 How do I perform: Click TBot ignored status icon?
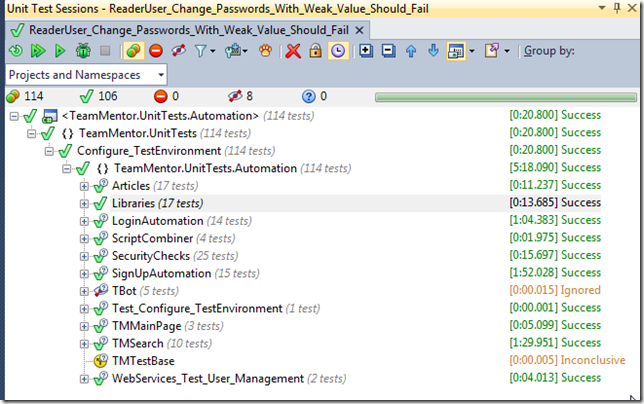click(x=101, y=291)
